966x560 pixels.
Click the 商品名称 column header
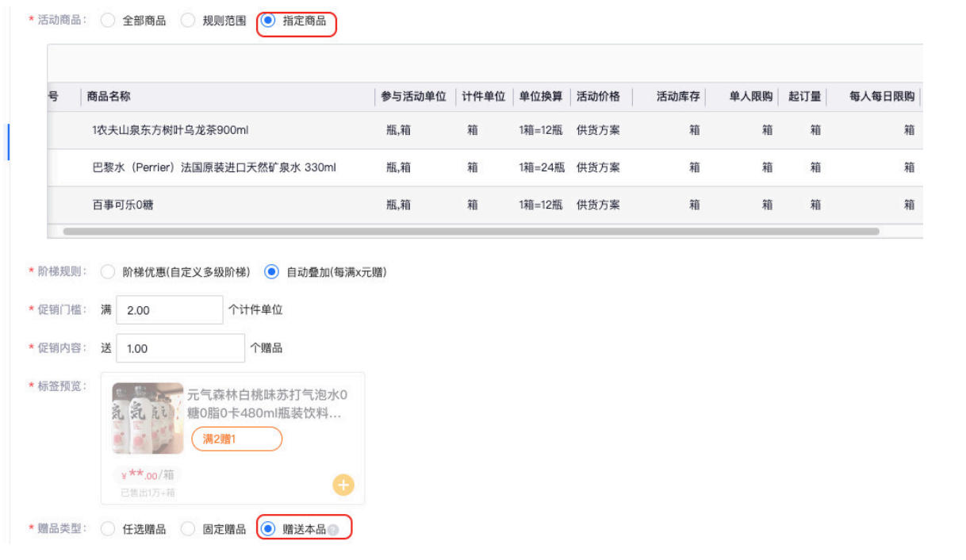coord(109,97)
